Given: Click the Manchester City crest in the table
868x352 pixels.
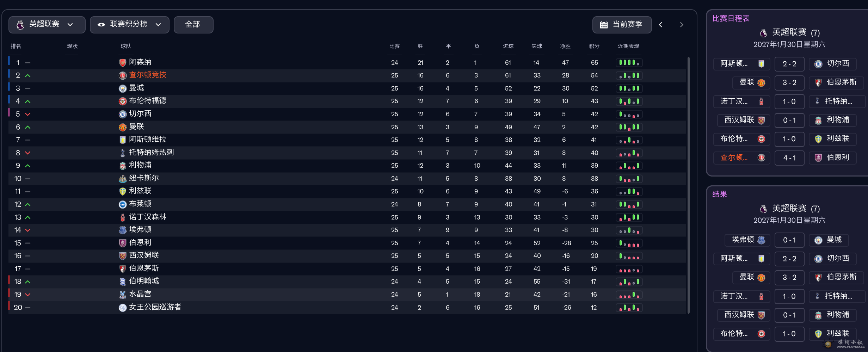Looking at the screenshot, I should coord(122,88).
